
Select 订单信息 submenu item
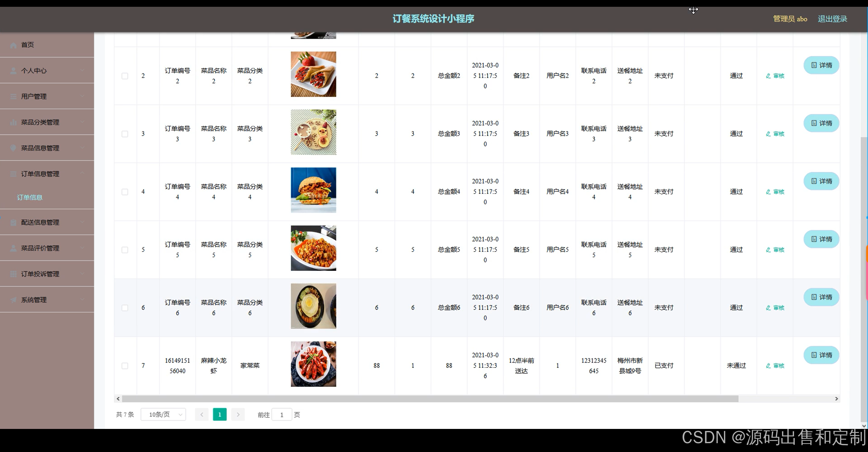[x=30, y=197]
